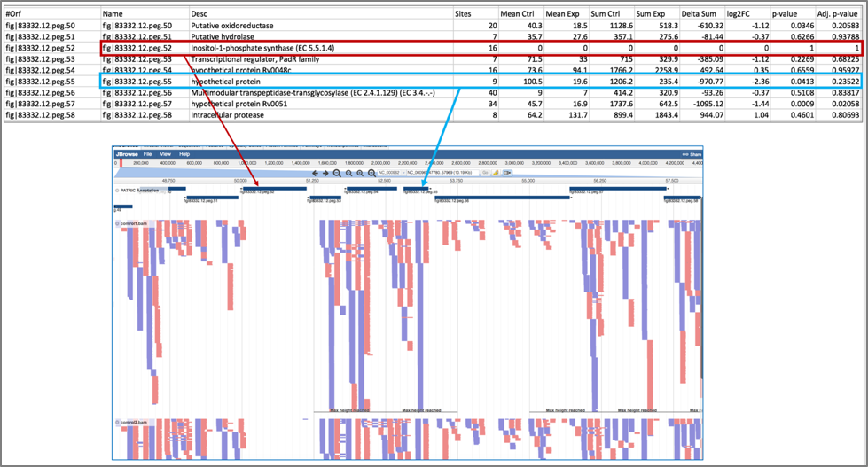Click the location coordinates input box
The height and width of the screenshot is (467, 868).
pos(442,173)
